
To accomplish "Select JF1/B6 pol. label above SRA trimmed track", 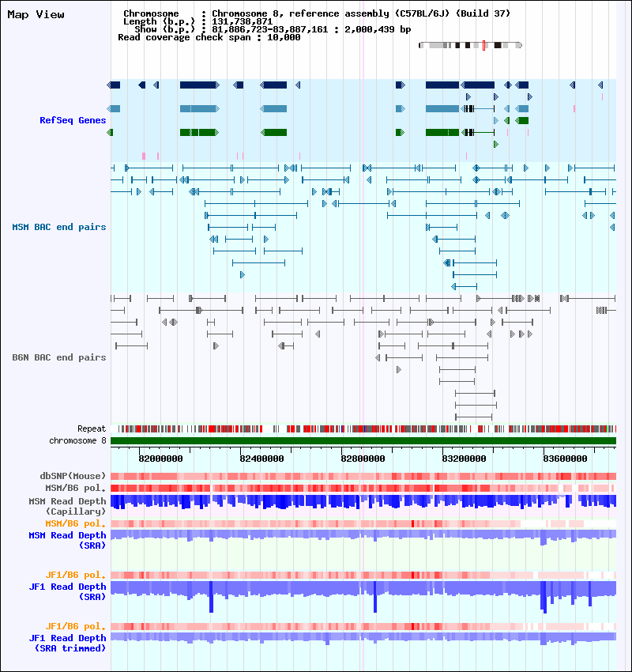I will click(75, 626).
